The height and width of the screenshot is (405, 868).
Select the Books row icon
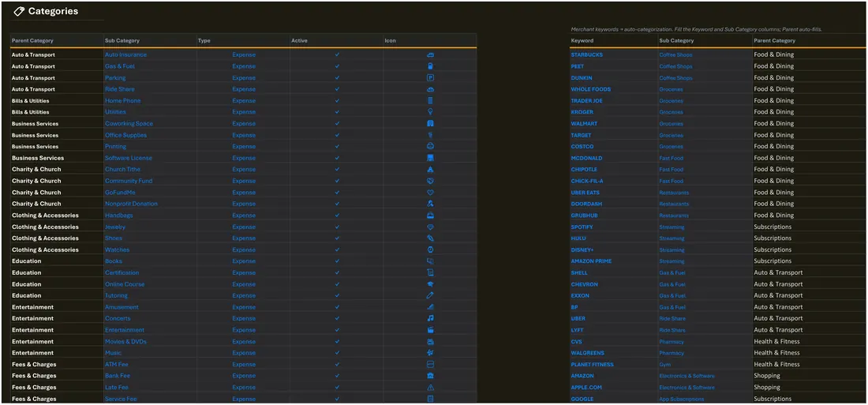coord(430,261)
